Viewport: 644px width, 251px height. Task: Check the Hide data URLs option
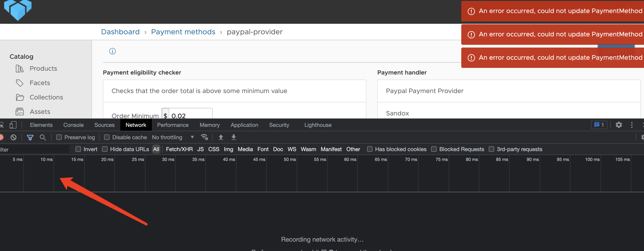pos(105,149)
